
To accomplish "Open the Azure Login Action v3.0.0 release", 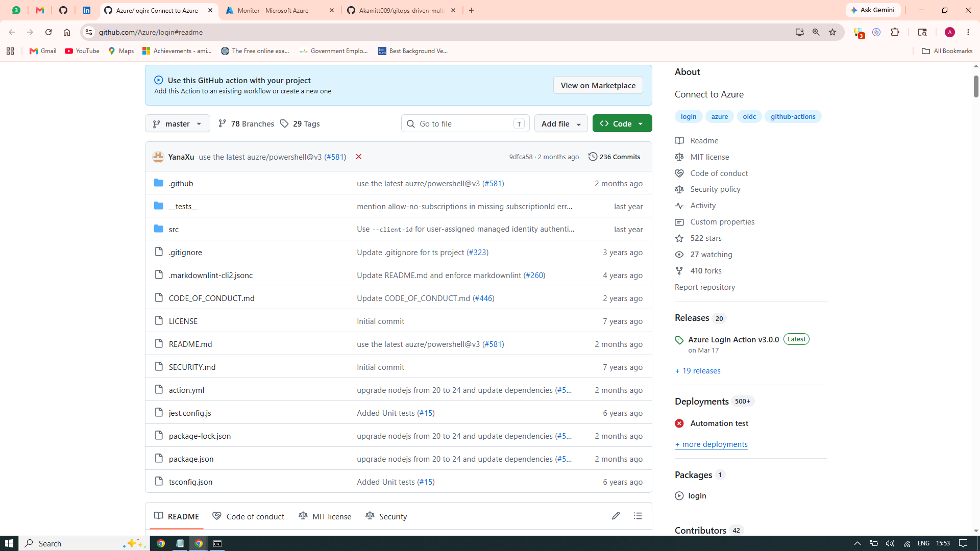I will [733, 339].
